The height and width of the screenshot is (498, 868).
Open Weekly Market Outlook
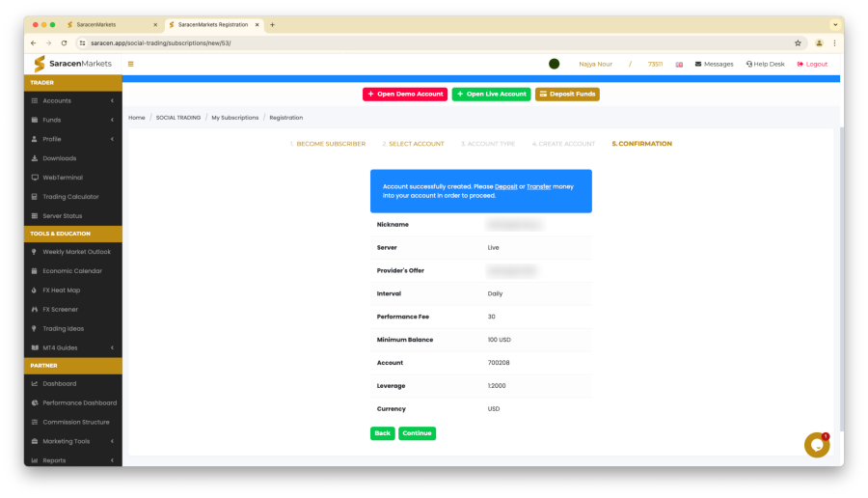(73, 252)
